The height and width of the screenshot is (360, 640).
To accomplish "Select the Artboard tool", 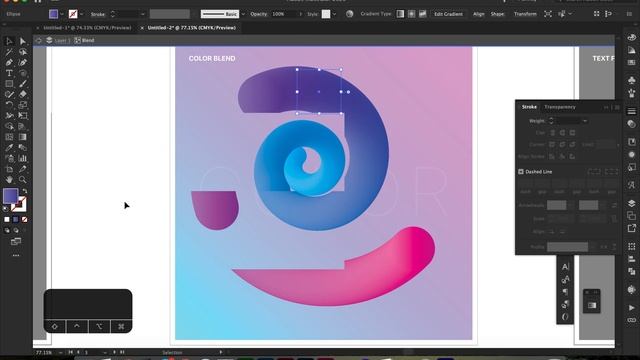I will (9, 169).
